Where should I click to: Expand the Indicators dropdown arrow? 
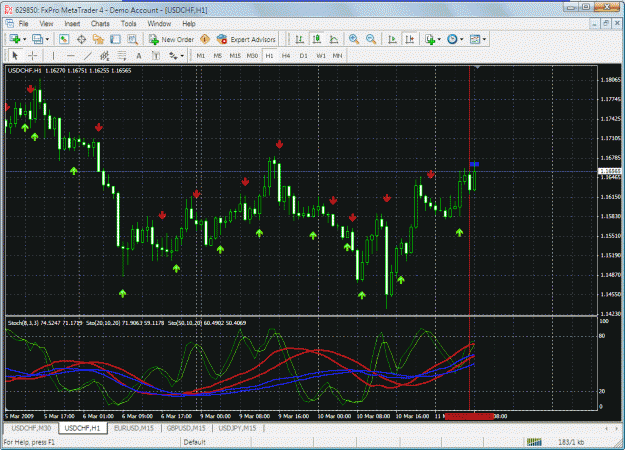tap(439, 39)
